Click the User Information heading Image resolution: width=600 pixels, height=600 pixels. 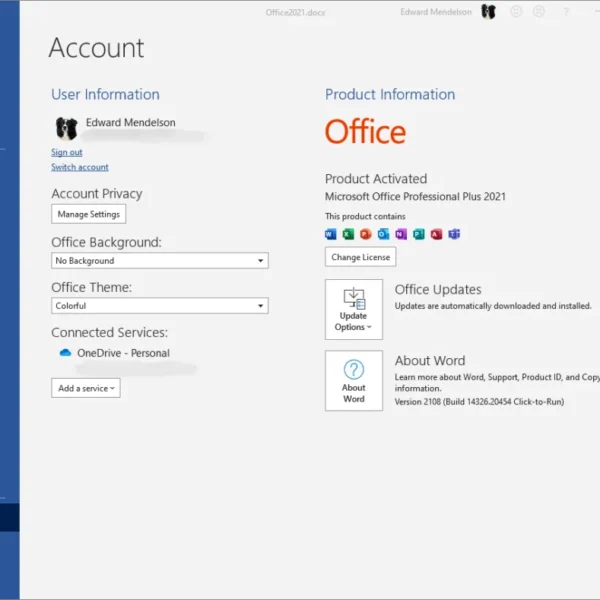pyautogui.click(x=105, y=95)
